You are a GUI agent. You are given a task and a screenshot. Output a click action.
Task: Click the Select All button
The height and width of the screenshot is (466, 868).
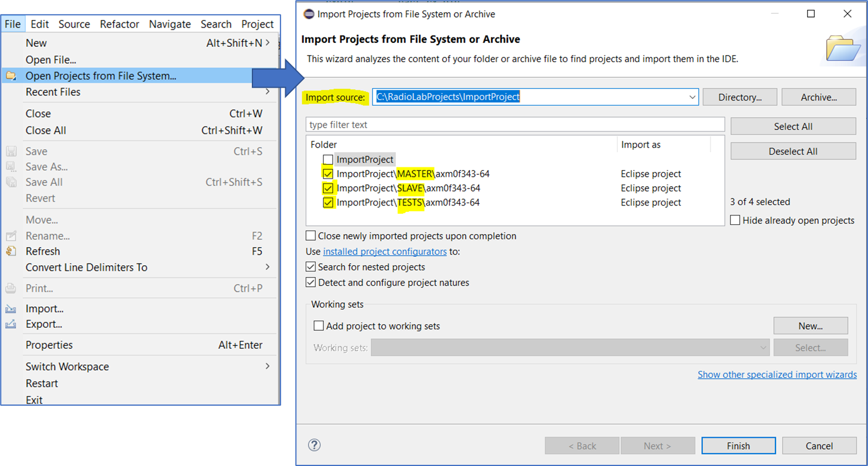(793, 126)
